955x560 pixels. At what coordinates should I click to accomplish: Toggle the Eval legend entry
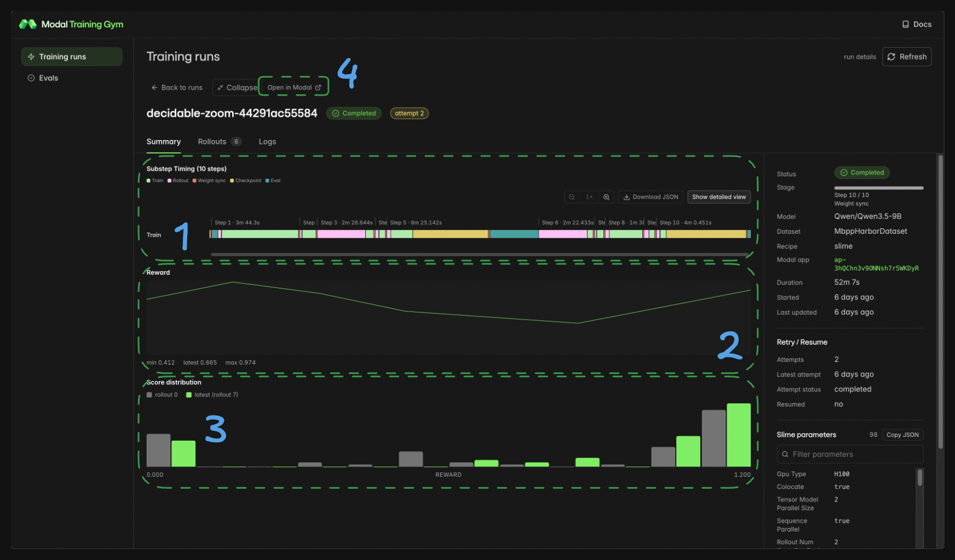tap(273, 181)
